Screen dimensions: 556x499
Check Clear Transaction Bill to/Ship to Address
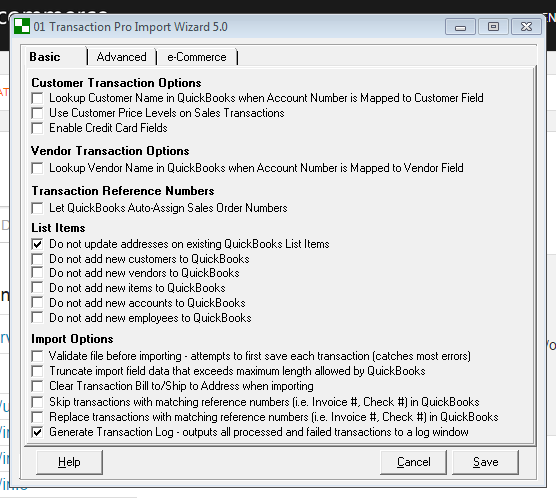[x=37, y=386]
